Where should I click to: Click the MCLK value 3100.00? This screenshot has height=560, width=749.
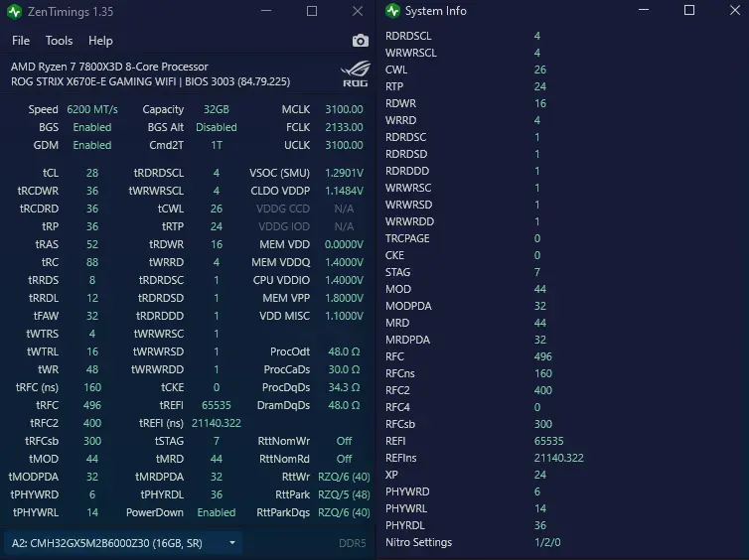[x=344, y=109]
